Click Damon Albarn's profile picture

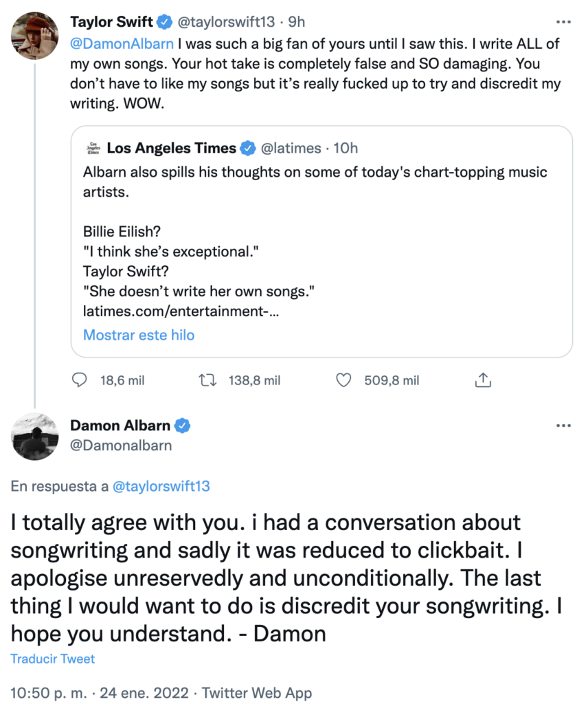[x=35, y=436]
